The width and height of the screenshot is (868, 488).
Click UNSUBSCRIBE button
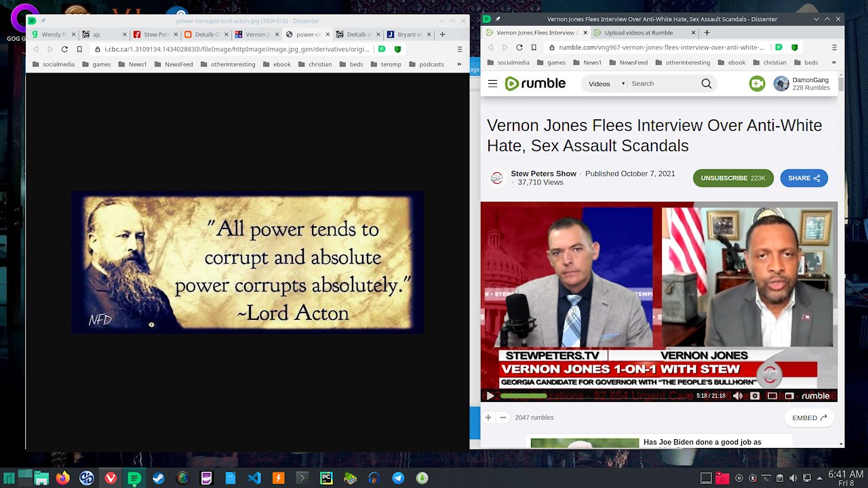point(733,178)
